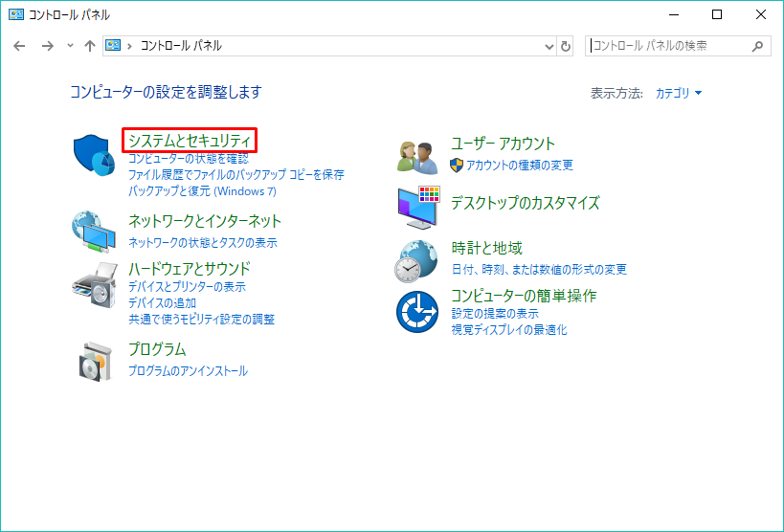Go up one level with up arrow
Image resolution: width=784 pixels, height=532 pixels.
(x=89, y=46)
